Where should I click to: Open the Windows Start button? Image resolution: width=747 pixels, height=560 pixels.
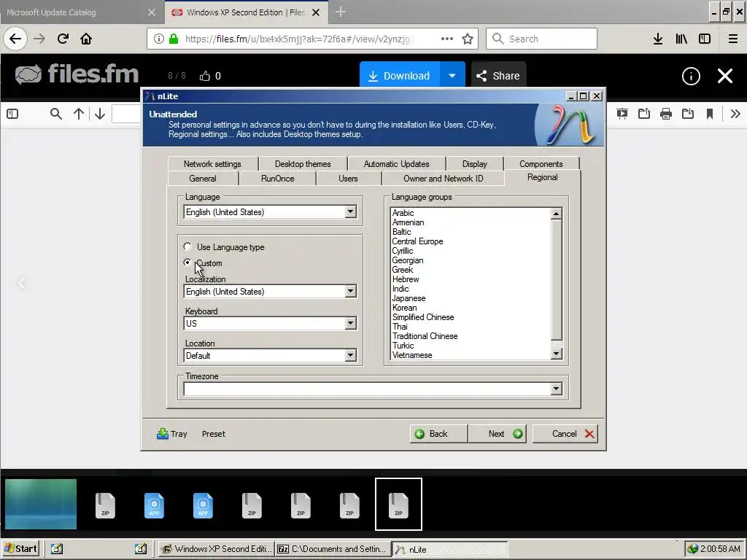[x=20, y=548]
